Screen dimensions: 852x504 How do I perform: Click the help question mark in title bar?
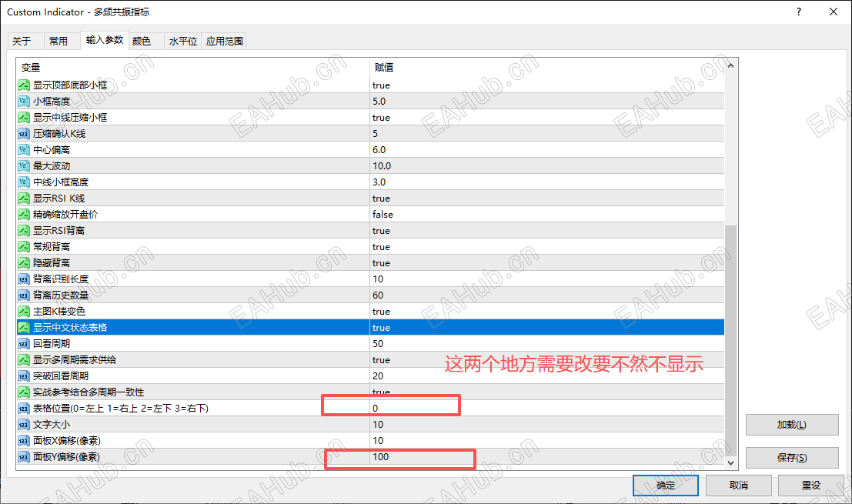(x=799, y=12)
